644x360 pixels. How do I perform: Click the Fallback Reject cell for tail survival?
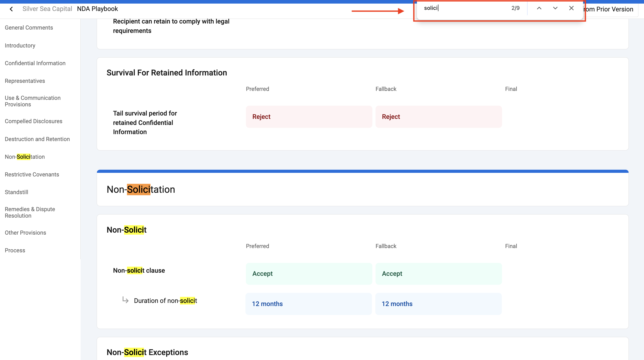(x=438, y=117)
